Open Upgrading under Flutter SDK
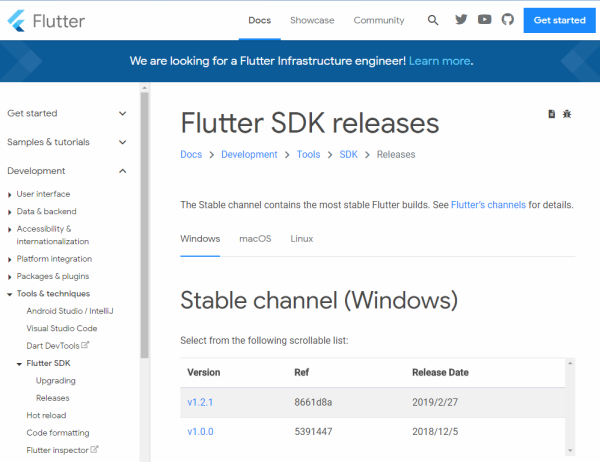 click(55, 381)
